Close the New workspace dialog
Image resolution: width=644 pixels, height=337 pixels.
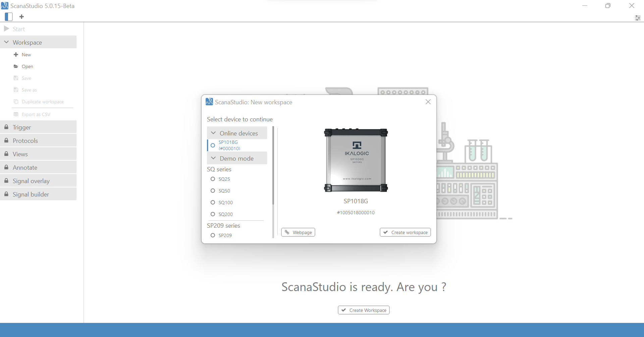coord(428,102)
